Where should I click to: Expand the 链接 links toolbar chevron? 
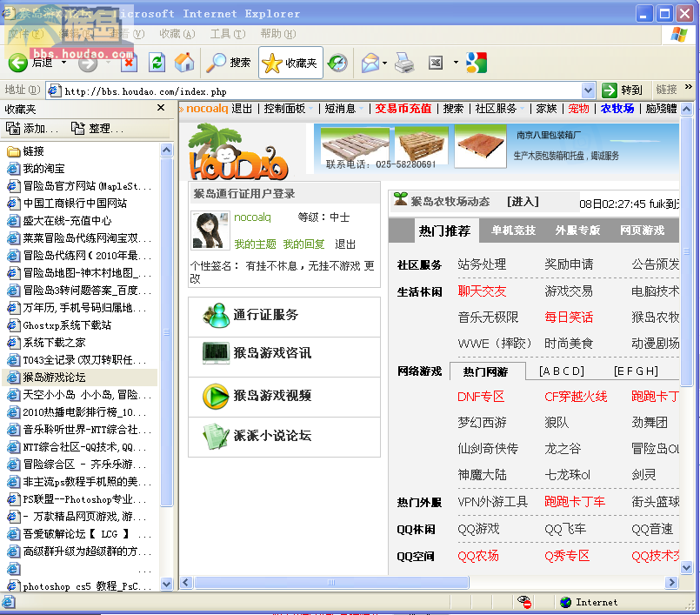coord(688,87)
